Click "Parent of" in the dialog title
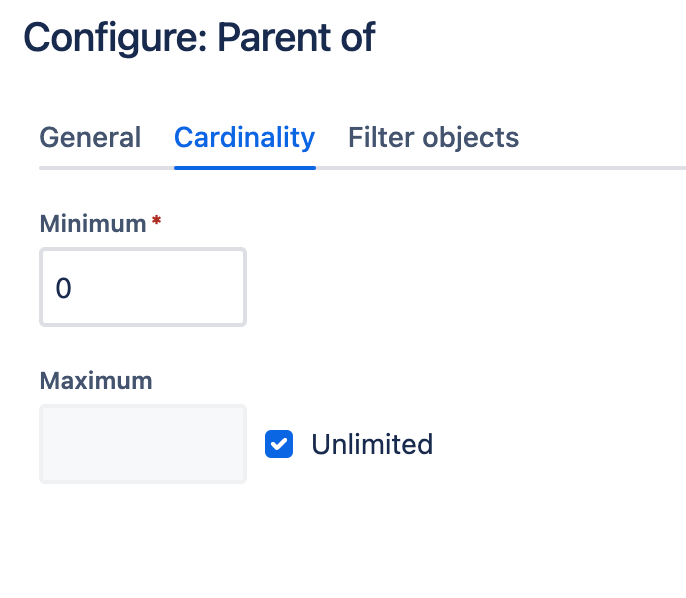This screenshot has height=598, width=686. pyautogui.click(x=296, y=38)
